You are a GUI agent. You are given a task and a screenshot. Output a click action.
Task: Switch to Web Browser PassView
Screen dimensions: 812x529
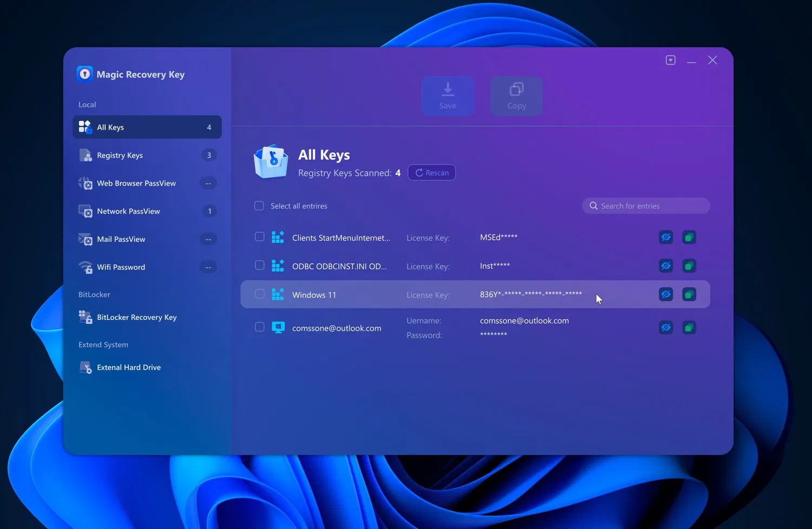coord(147,184)
